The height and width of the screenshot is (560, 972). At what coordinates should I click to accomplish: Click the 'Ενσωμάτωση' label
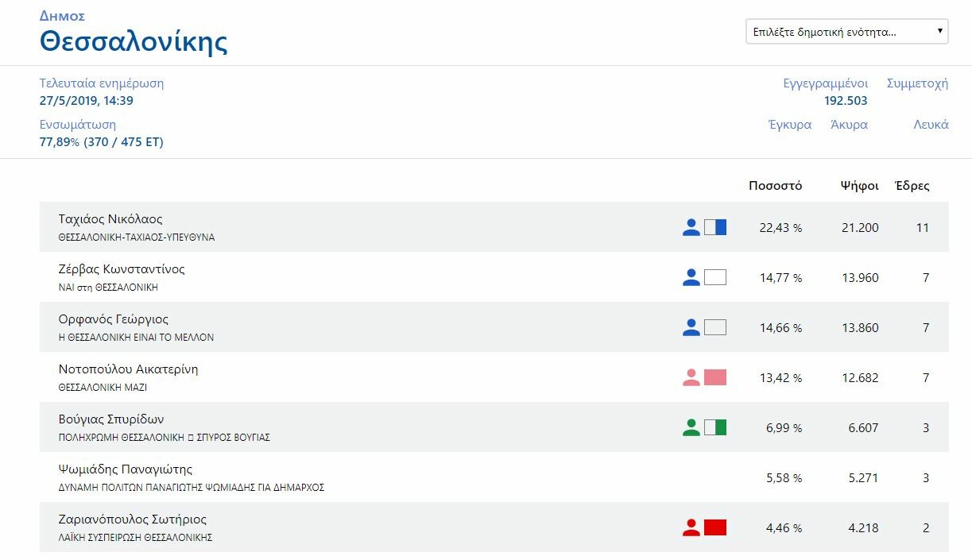pyautogui.click(x=78, y=125)
